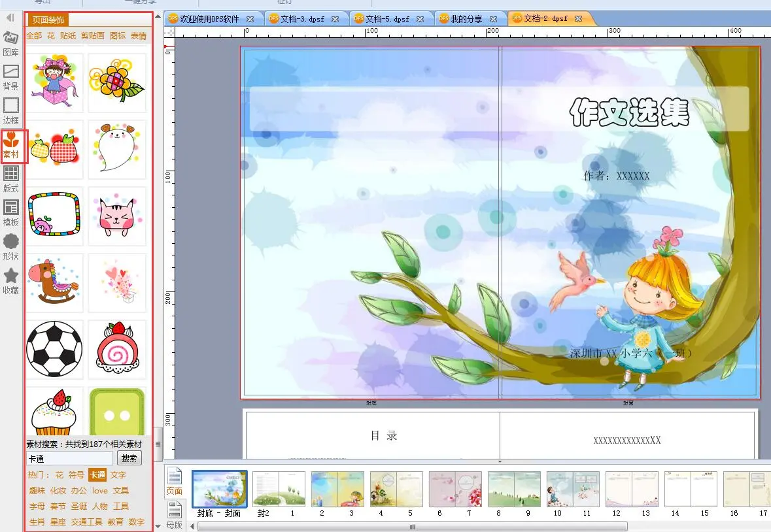Open page thumbnail spread 2-3
Viewport: 771px width, 532px height.
[337, 490]
